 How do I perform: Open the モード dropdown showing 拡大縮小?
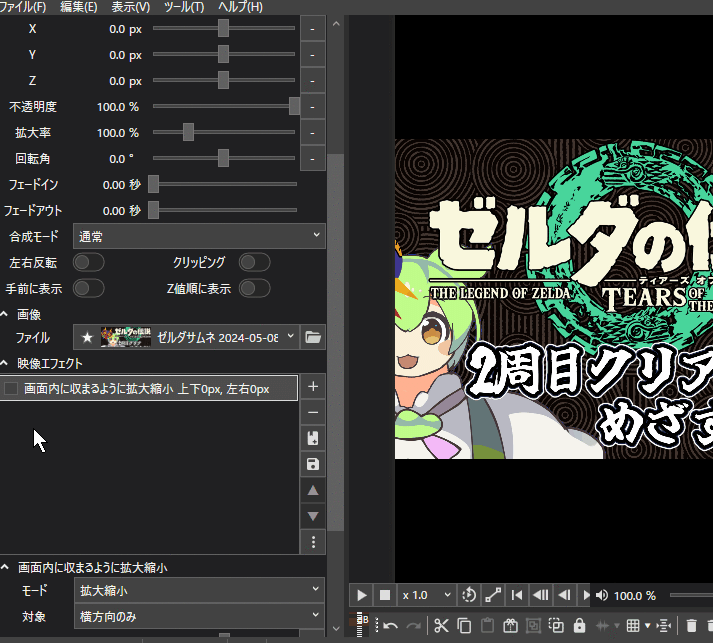199,590
